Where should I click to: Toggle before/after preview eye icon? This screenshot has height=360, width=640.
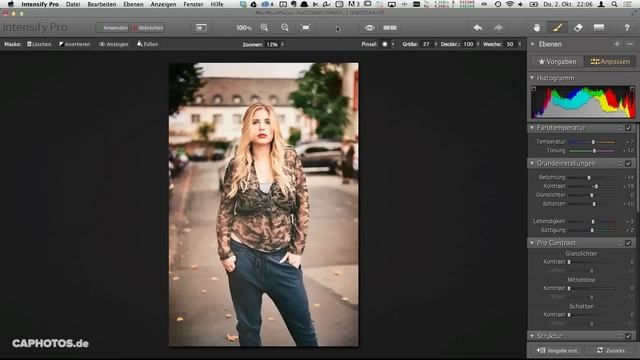click(x=369, y=28)
